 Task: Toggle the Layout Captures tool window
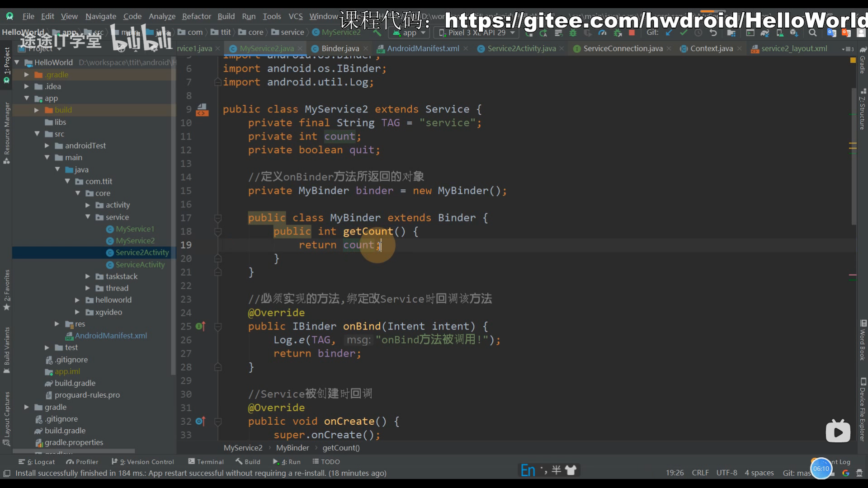tap(6, 418)
